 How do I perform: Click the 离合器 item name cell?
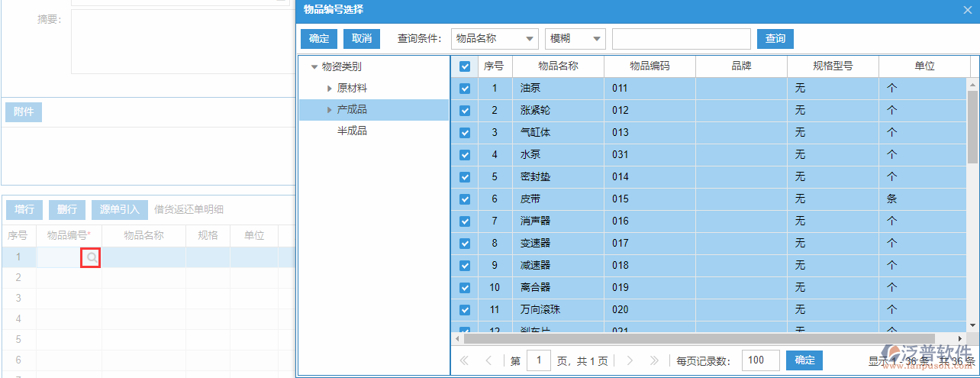tap(558, 288)
